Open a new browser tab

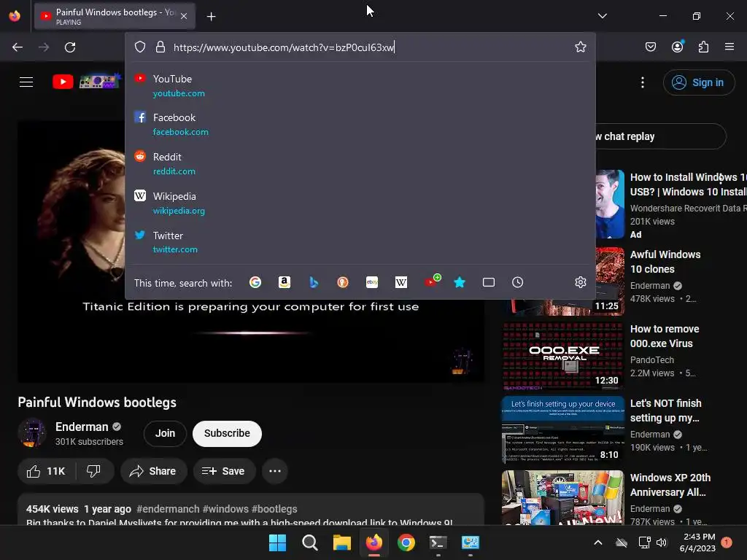point(211,17)
